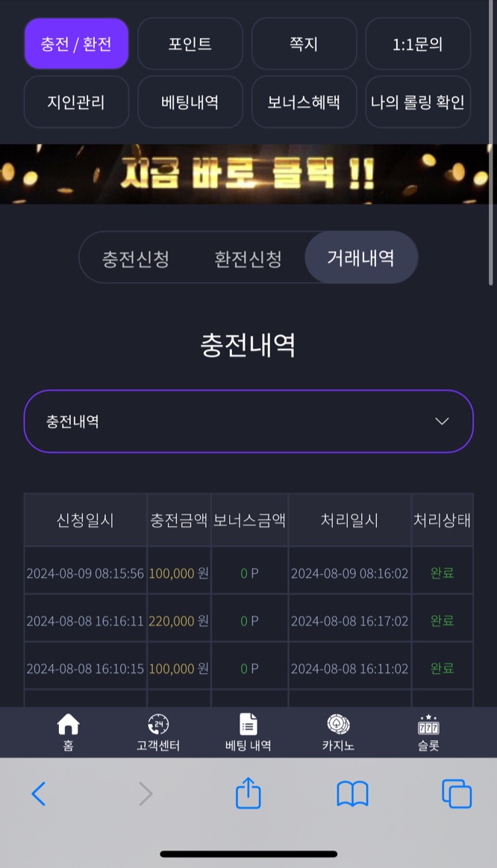Viewport: 497px width, 868px height.
Task: Open 베팅 내역 document icon in bottom bar
Action: (x=248, y=725)
